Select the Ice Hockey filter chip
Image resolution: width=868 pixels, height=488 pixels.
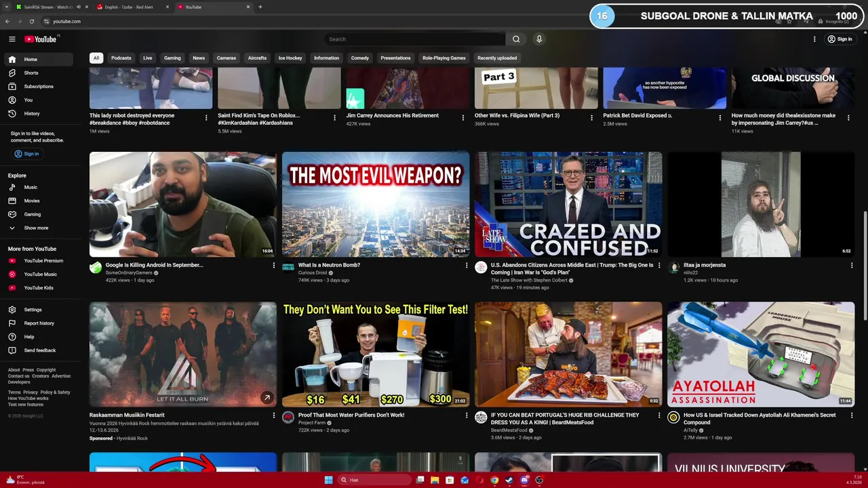(290, 58)
